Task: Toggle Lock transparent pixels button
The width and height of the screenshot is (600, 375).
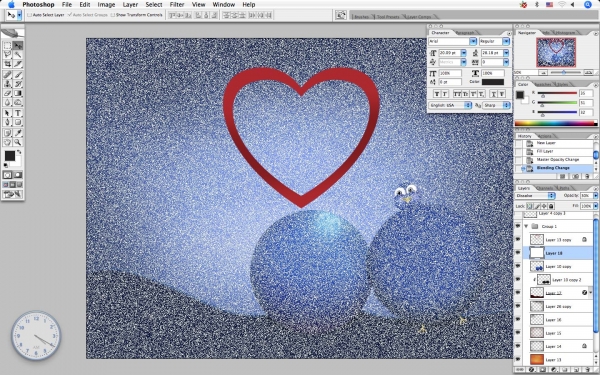Action: coord(530,206)
